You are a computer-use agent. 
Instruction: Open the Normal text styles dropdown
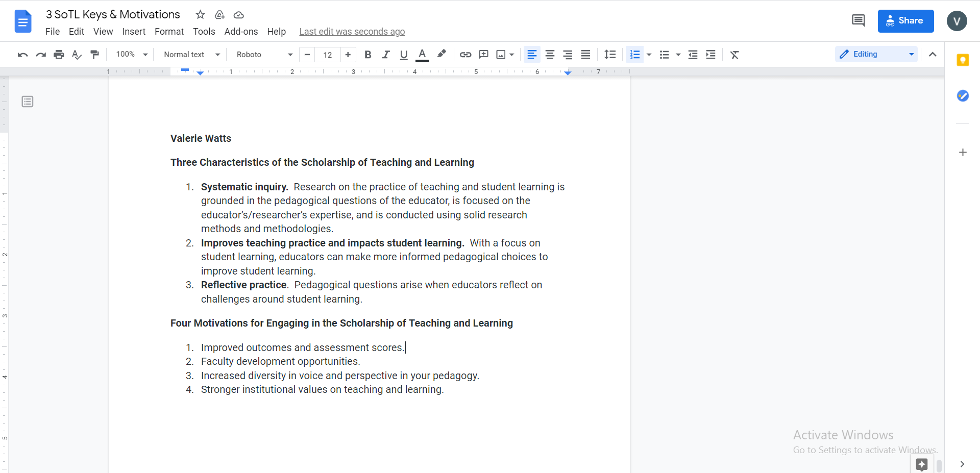192,55
